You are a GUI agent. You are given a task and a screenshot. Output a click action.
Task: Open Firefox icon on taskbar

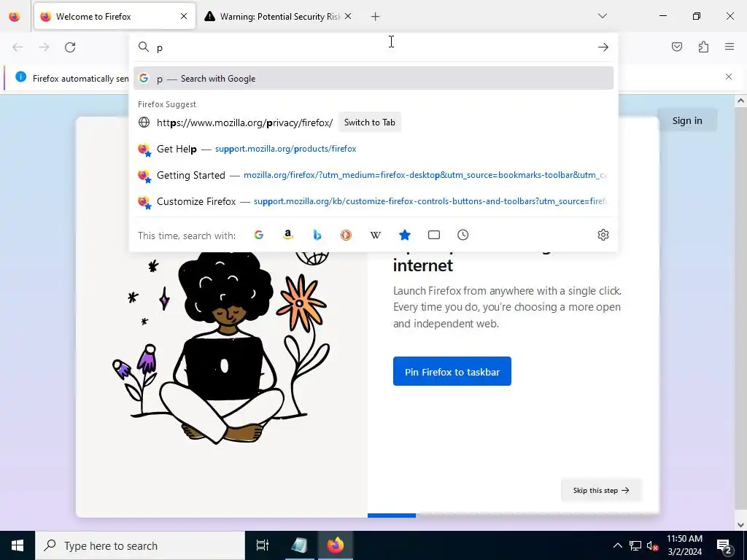tap(335, 545)
